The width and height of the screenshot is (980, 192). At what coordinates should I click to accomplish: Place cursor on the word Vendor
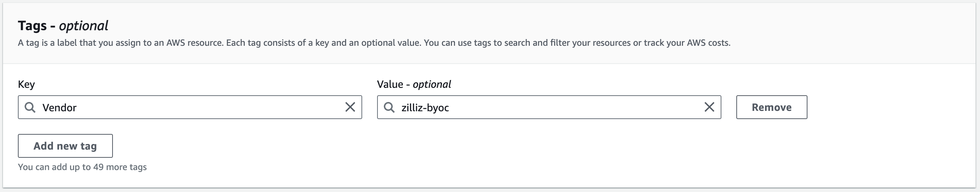click(x=59, y=108)
